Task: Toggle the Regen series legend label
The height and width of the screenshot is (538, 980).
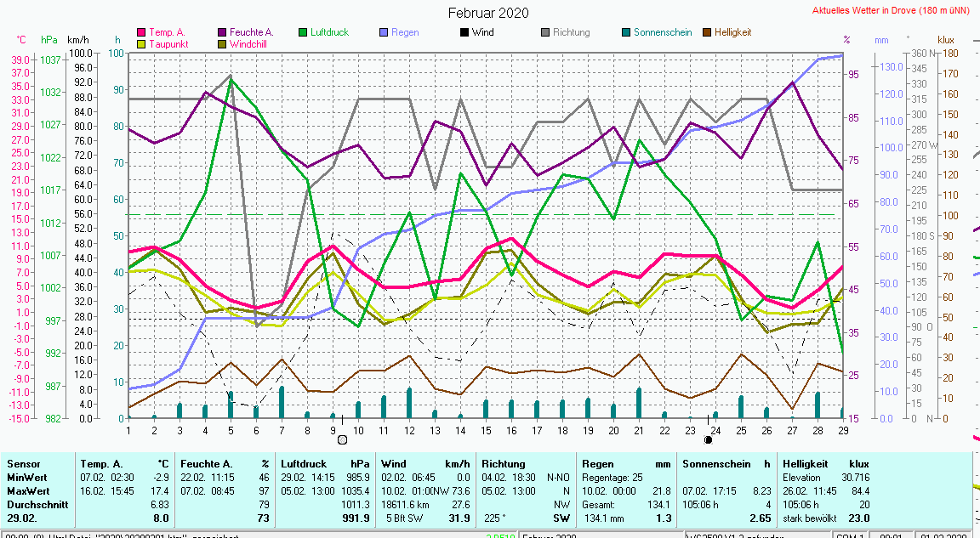Action: point(404,33)
